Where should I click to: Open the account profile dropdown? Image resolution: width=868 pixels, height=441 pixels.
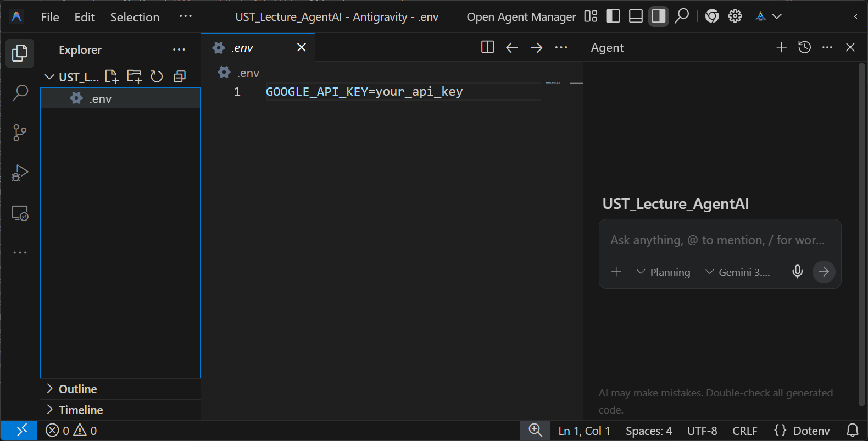pos(769,16)
